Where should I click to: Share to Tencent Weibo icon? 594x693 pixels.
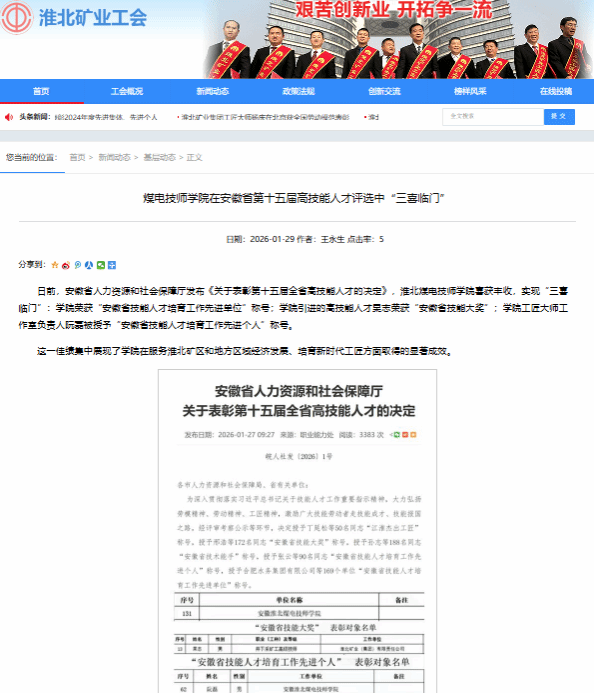pos(78,265)
